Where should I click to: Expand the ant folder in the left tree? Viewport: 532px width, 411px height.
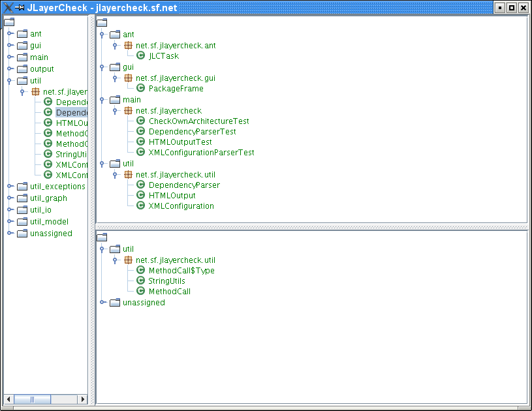[10, 33]
